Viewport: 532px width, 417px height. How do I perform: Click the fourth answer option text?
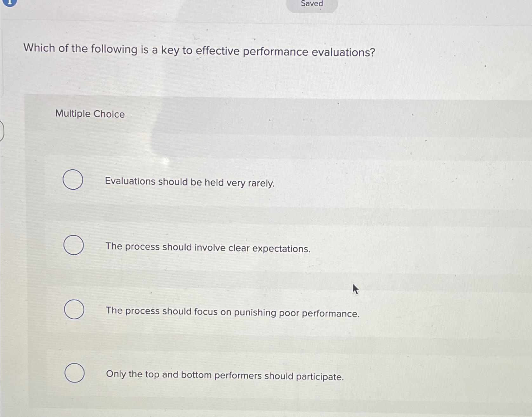225,376
